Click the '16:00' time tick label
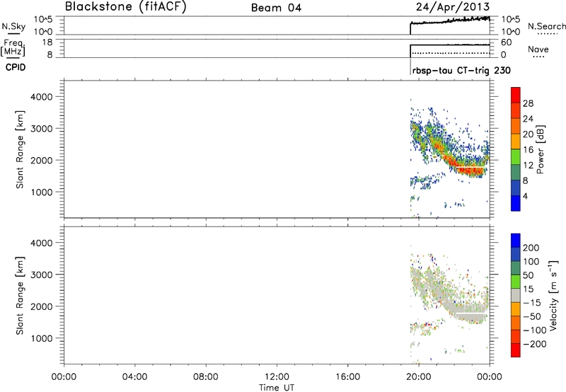The width and height of the screenshot is (566, 392). 347,377
